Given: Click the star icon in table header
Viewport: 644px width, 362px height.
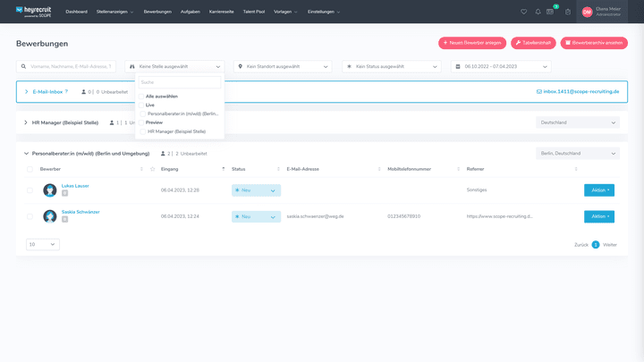Looking at the screenshot, I should pyautogui.click(x=152, y=169).
